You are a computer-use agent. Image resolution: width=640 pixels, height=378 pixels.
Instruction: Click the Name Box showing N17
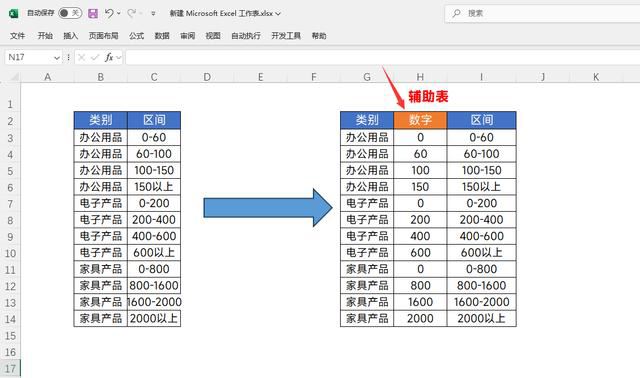coord(29,58)
